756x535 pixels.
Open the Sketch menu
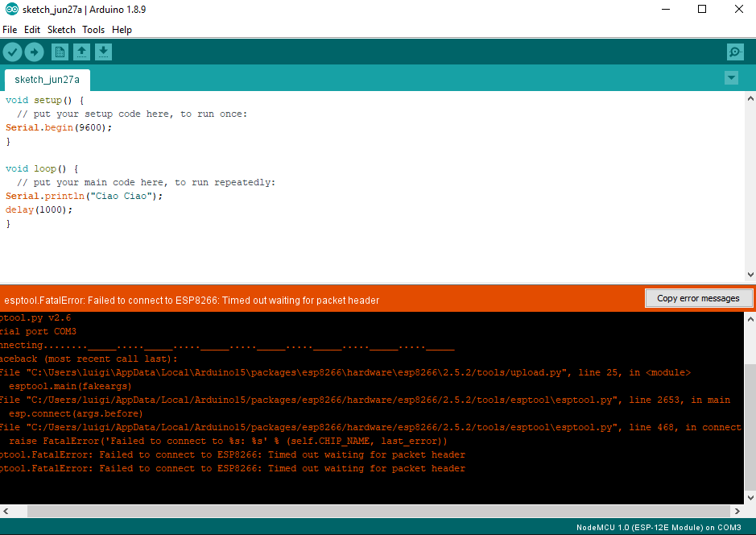point(61,30)
